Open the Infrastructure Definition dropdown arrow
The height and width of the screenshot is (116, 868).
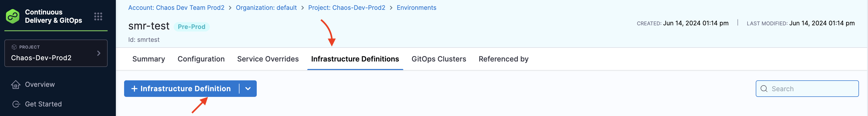(248, 89)
